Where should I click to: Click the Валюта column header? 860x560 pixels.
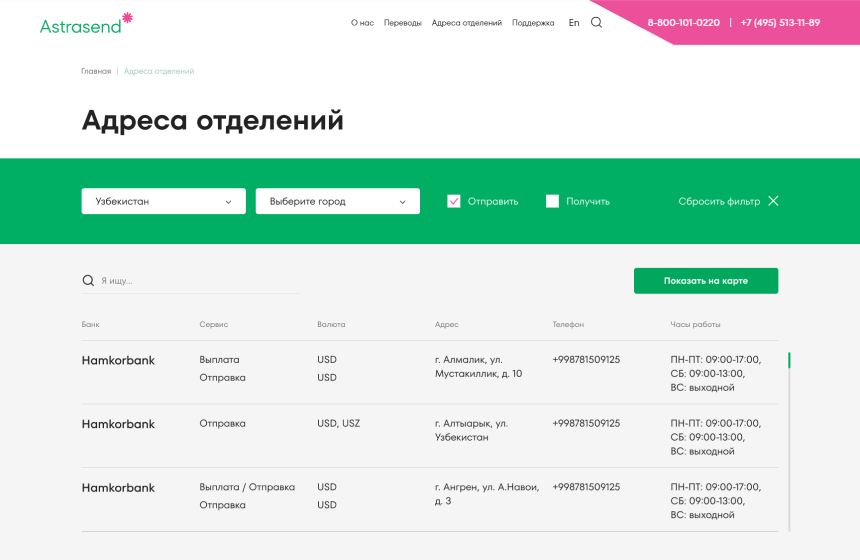(x=331, y=324)
